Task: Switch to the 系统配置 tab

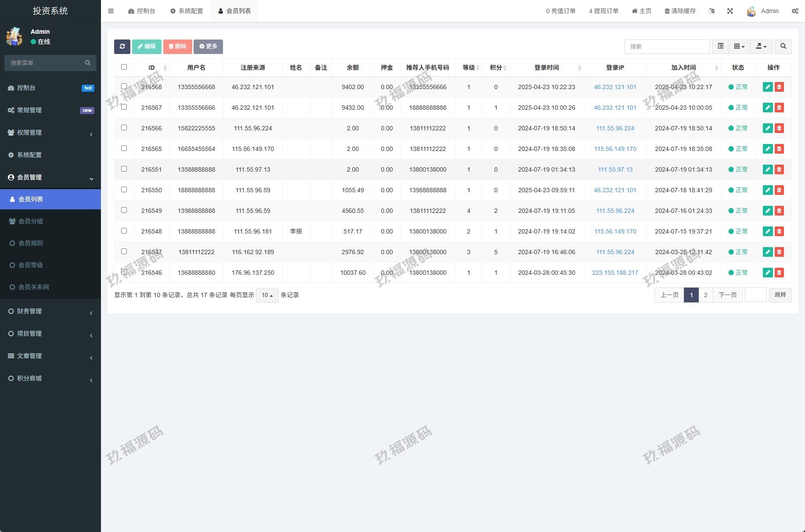Action: [x=187, y=11]
